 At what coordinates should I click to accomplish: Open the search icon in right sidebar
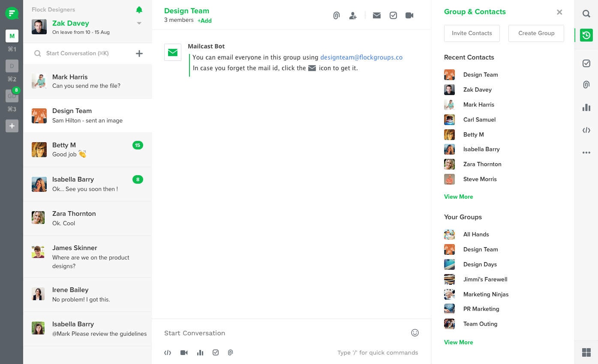point(586,14)
